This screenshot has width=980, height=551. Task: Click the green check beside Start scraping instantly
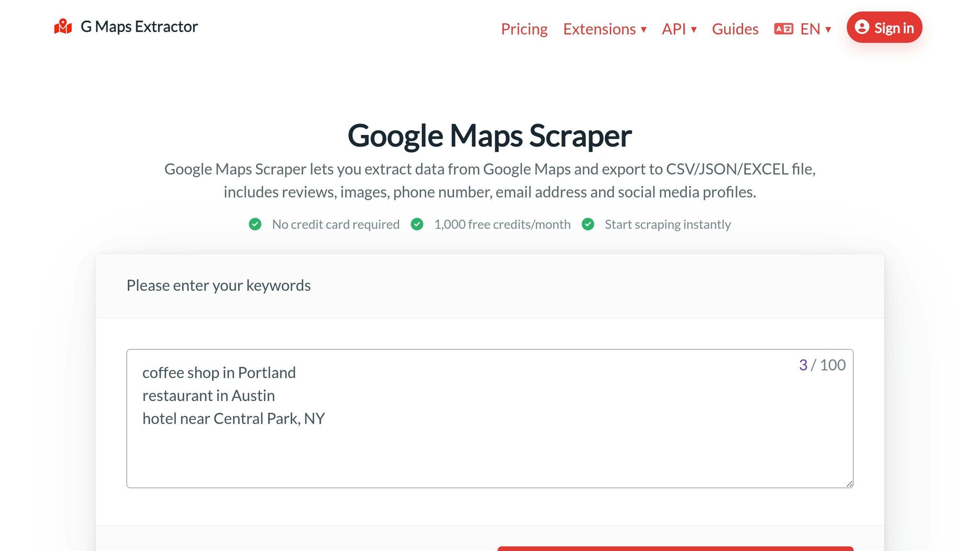[588, 224]
